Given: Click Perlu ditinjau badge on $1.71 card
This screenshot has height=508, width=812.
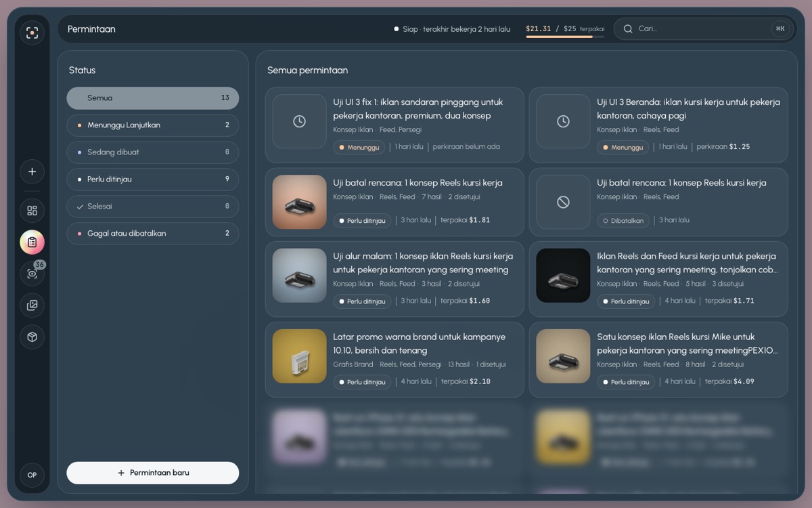Looking at the screenshot, I should click(626, 301).
